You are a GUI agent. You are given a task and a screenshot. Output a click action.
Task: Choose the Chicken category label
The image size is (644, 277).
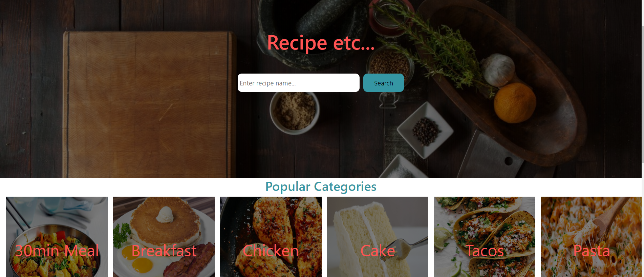(x=271, y=251)
